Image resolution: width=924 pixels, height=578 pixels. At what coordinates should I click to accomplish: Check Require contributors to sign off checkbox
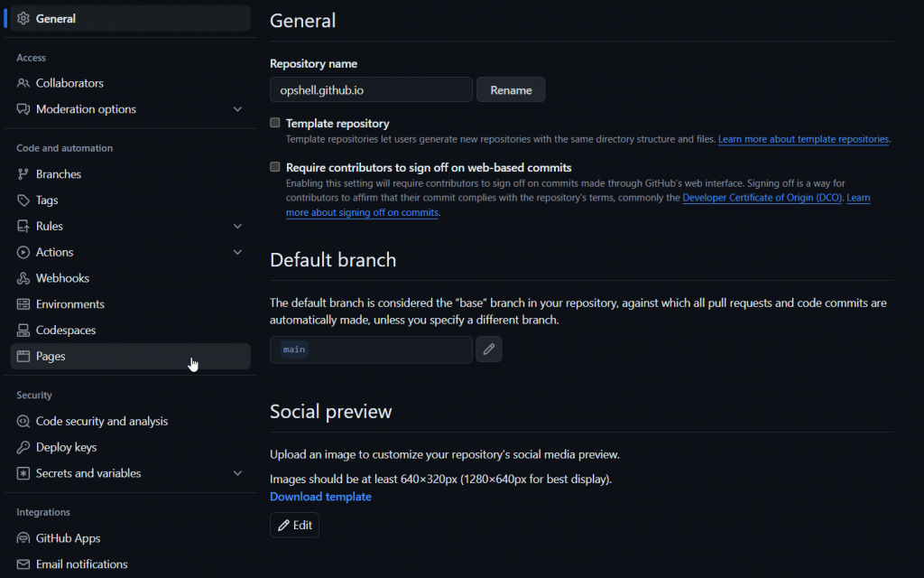[x=274, y=167]
